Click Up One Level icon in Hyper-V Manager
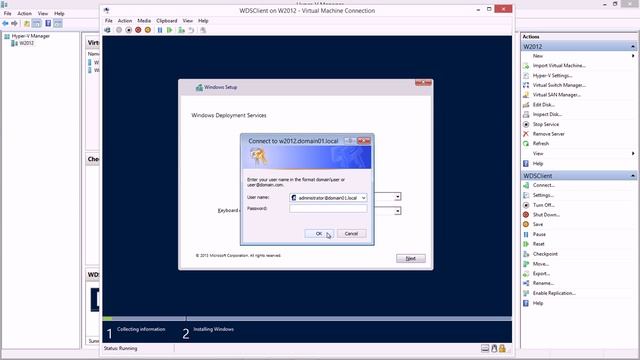640x360 pixels. point(27,23)
